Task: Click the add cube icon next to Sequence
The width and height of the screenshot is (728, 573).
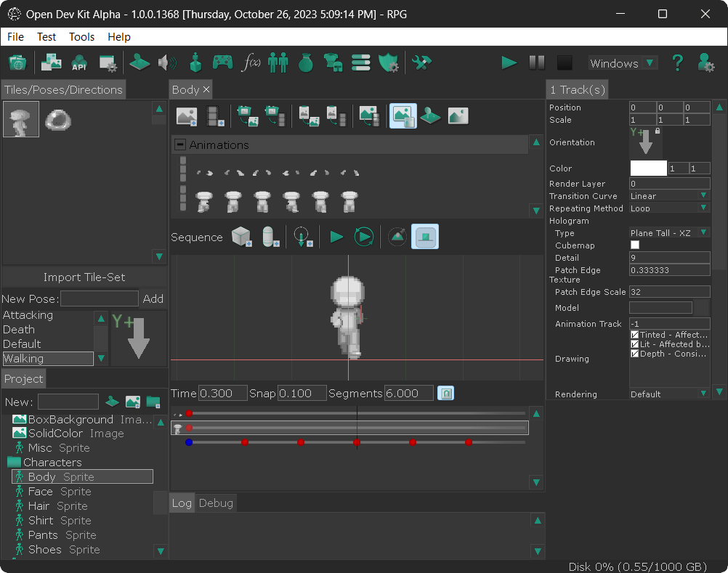Action: [241, 237]
